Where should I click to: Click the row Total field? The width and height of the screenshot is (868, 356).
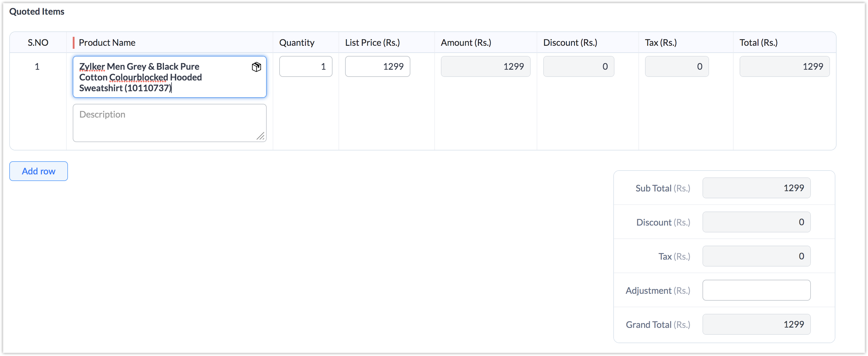click(784, 66)
